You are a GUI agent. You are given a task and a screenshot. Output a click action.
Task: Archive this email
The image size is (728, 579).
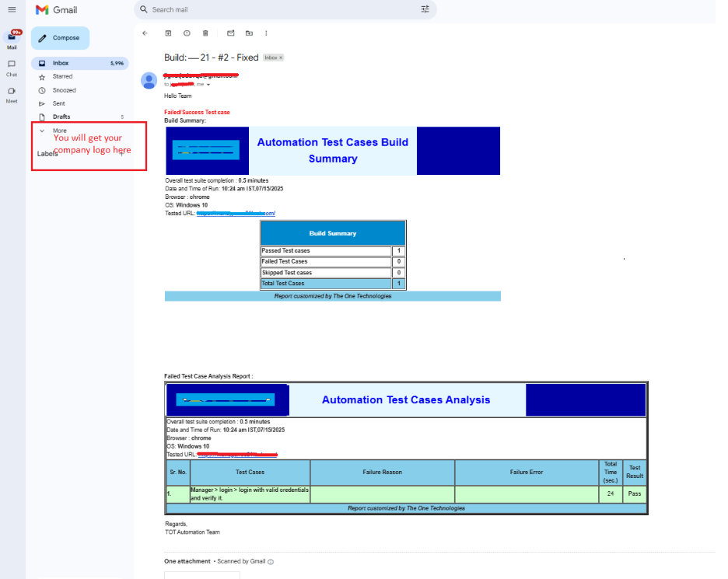(168, 33)
